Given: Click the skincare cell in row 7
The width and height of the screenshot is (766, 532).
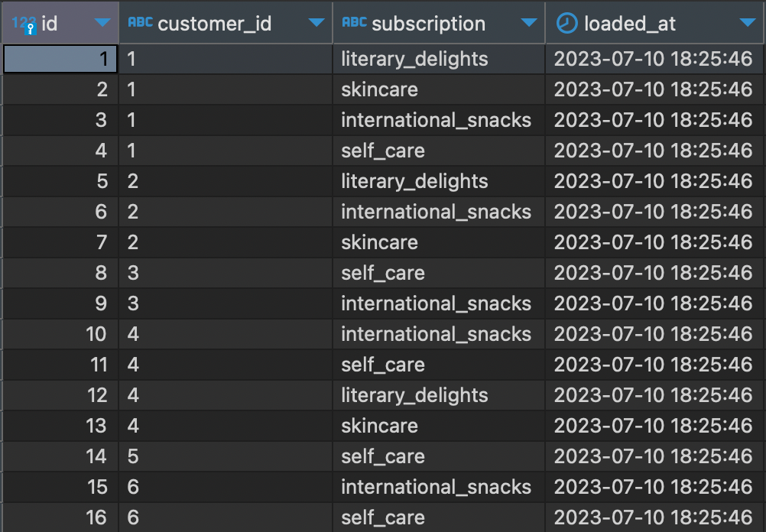Looking at the screenshot, I should pos(379,242).
